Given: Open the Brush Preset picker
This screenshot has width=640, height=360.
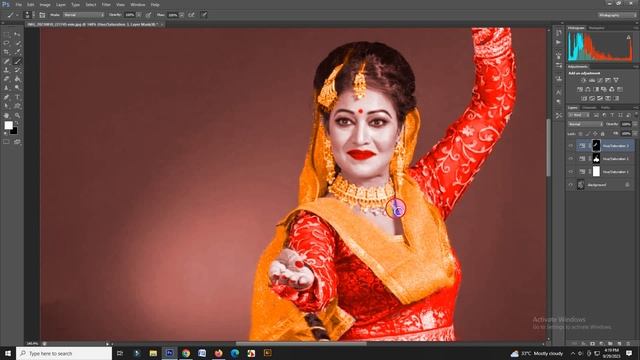Looking at the screenshot, I should point(28,15).
